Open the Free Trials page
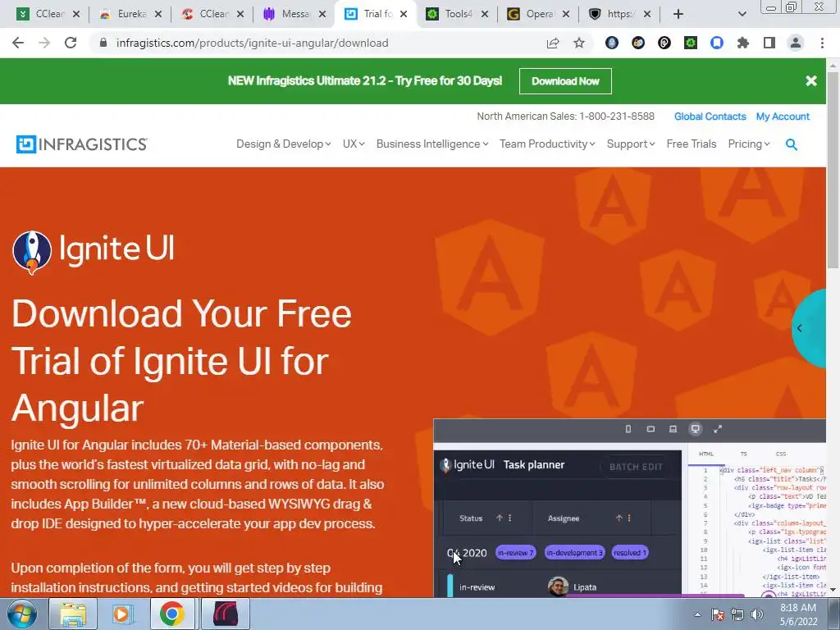This screenshot has width=840, height=630. point(691,144)
